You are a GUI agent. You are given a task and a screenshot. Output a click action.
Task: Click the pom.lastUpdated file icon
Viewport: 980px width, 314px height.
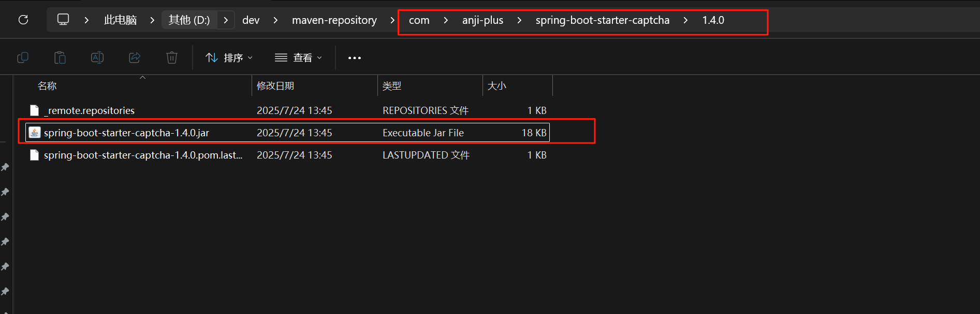[x=34, y=155]
